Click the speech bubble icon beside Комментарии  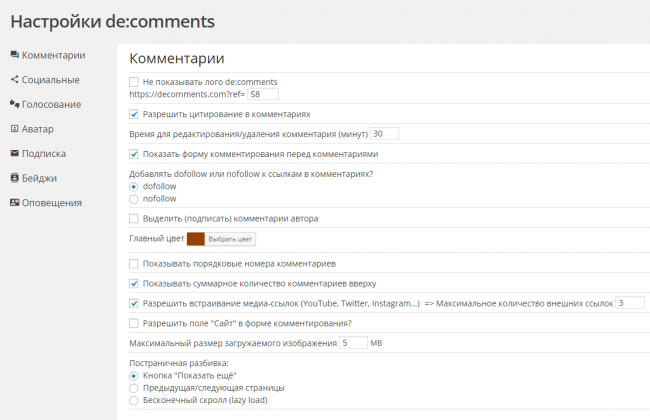pos(14,55)
